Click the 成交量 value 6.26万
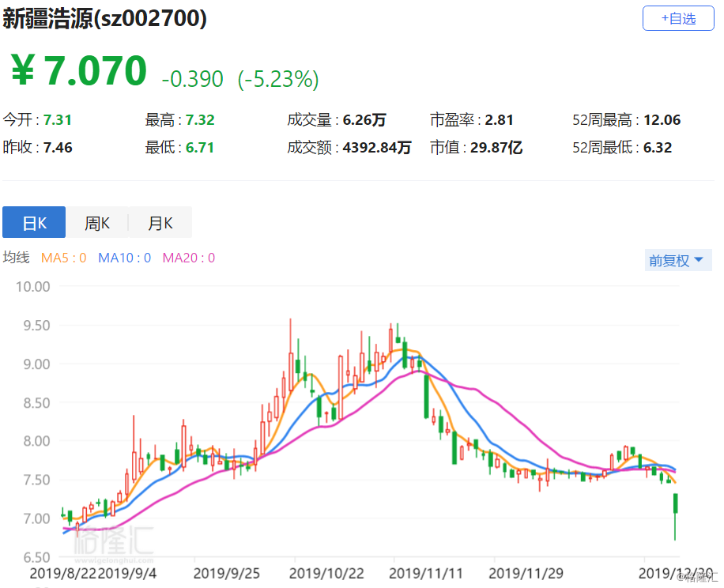 pyautogui.click(x=364, y=120)
